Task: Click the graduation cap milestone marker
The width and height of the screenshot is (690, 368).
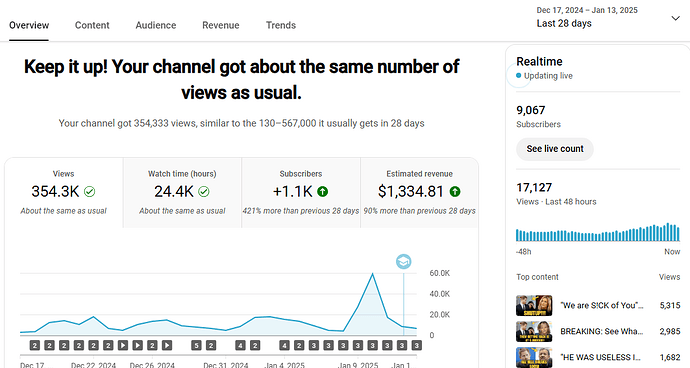Action: tap(404, 261)
